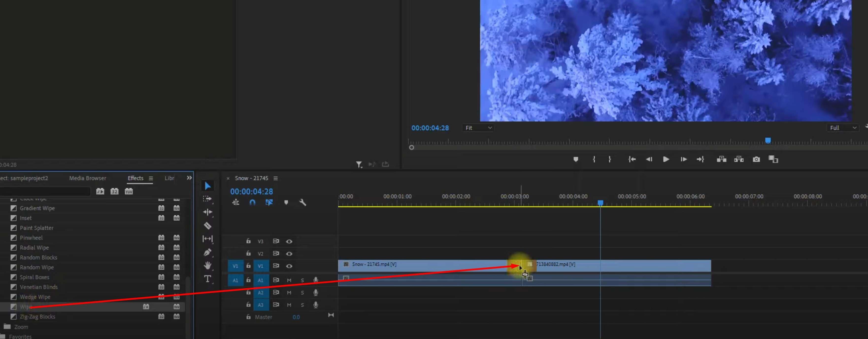This screenshot has width=868, height=339.
Task: Select the Type tool
Action: click(x=208, y=279)
